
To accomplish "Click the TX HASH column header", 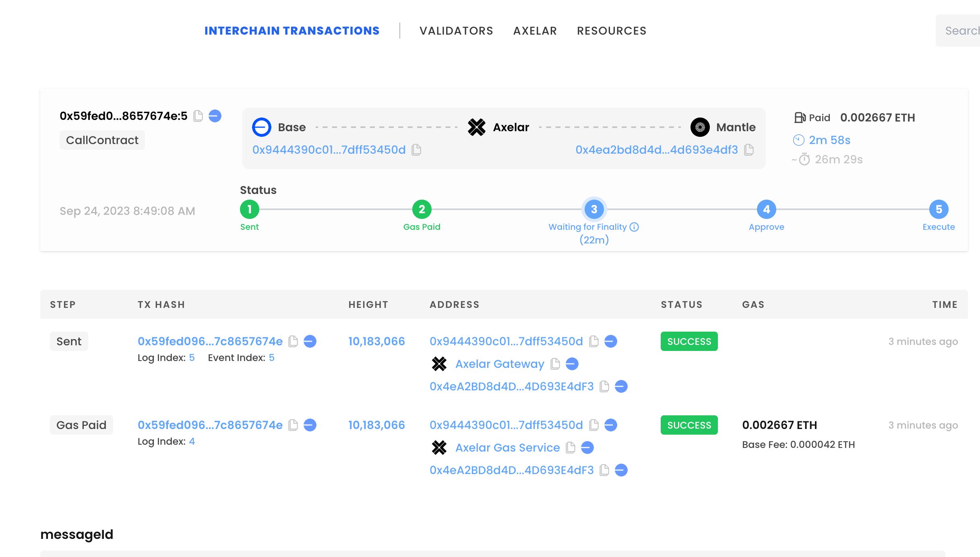I will [x=161, y=305].
